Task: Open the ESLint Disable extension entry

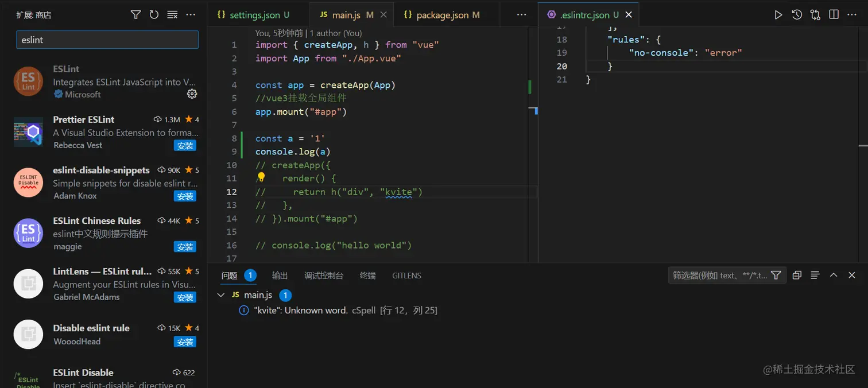Action: [103, 377]
